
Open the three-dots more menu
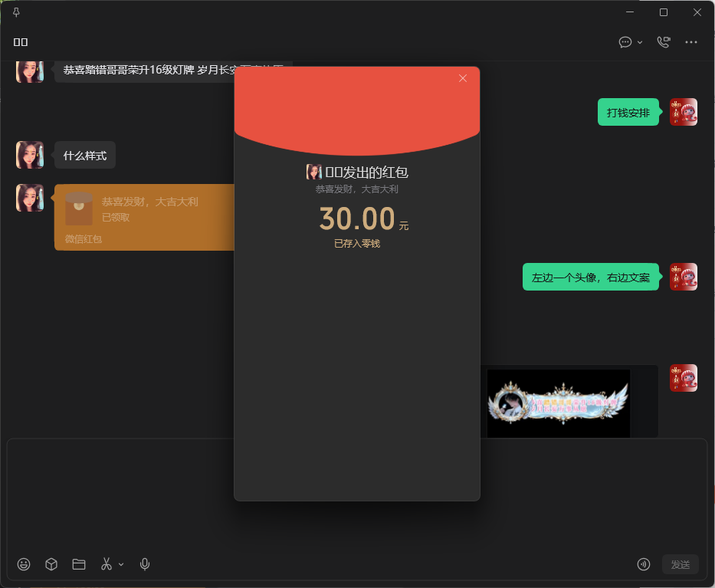point(690,42)
